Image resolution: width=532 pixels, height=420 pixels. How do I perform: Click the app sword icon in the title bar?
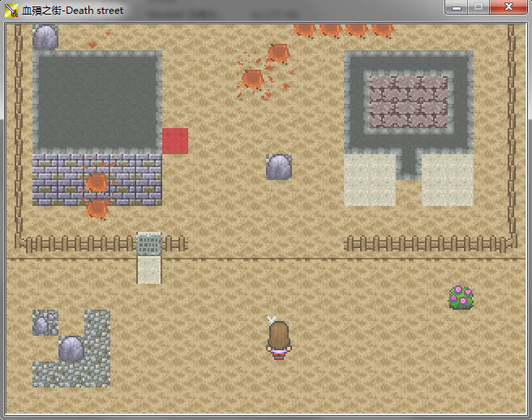pyautogui.click(x=11, y=11)
